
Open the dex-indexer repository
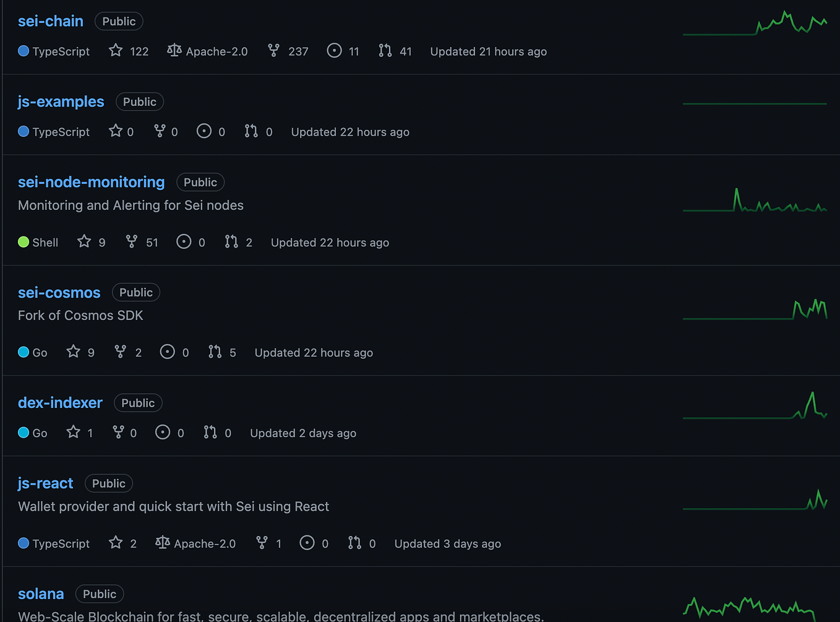click(x=60, y=402)
